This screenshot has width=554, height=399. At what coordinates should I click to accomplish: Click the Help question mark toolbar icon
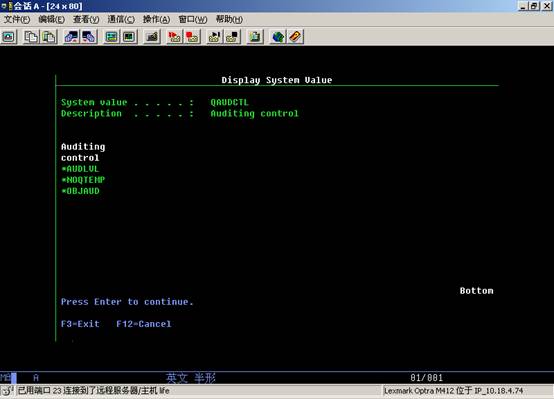point(295,37)
